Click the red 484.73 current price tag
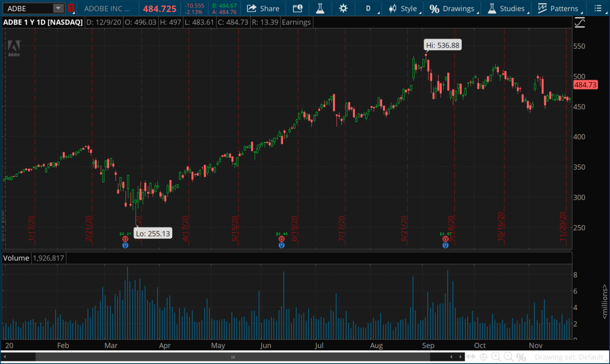610x364 pixels. tap(586, 85)
